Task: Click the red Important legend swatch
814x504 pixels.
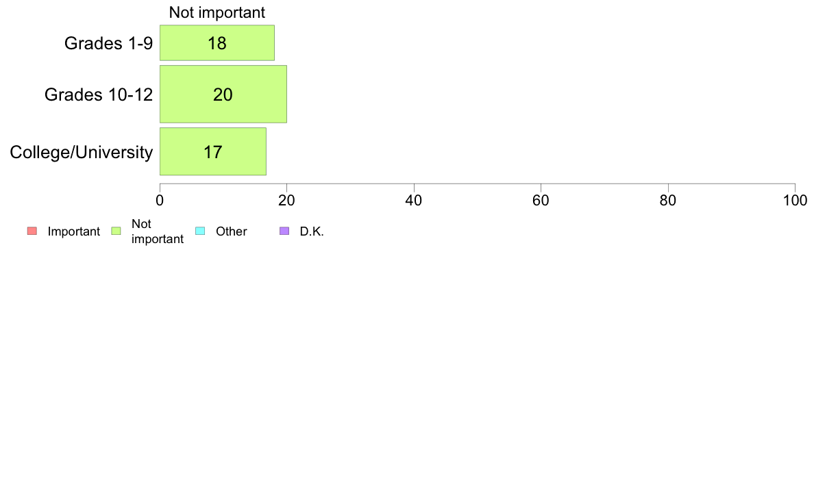Action: 32,231
